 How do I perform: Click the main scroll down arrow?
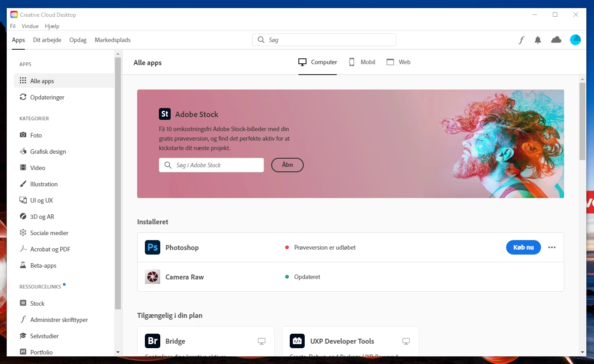click(583, 352)
